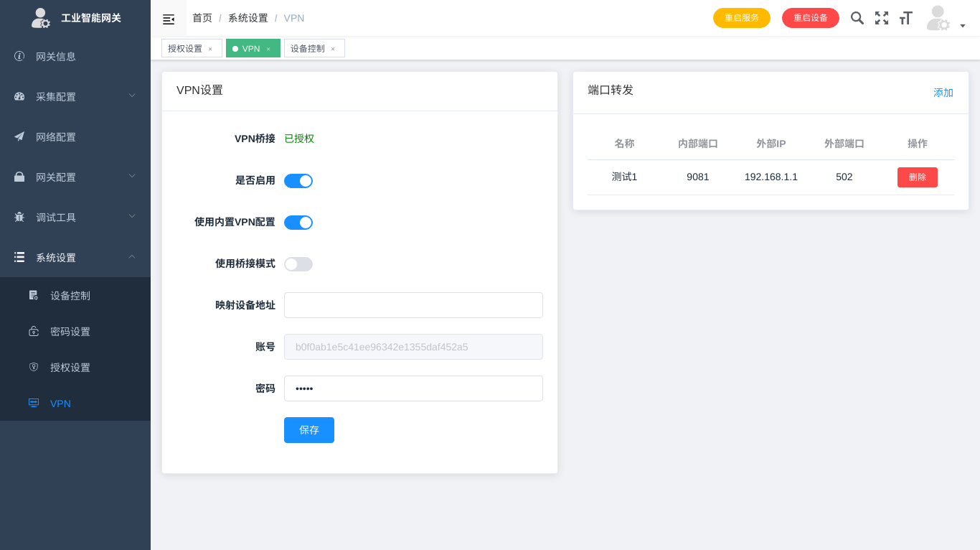Image resolution: width=980 pixels, height=550 pixels.
Task: Open the user avatar dropdown
Action: (x=945, y=19)
